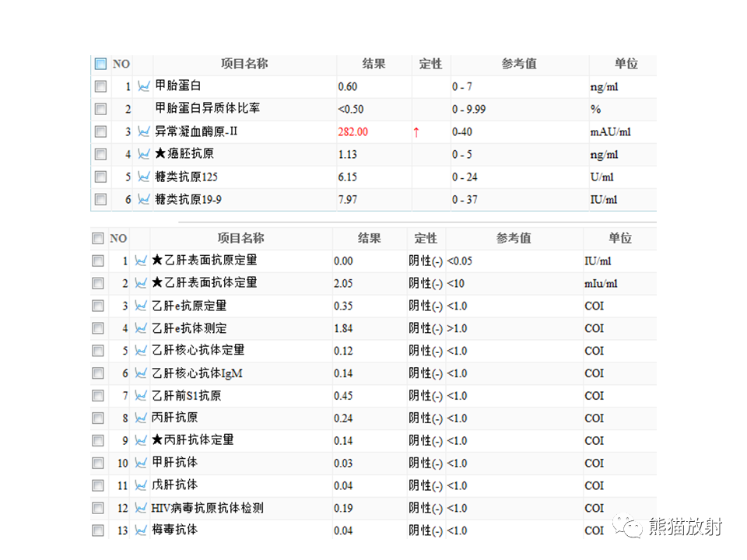Open trend chart icon for 糖类抗原125
Screen dimensions: 747x560
coord(144,177)
